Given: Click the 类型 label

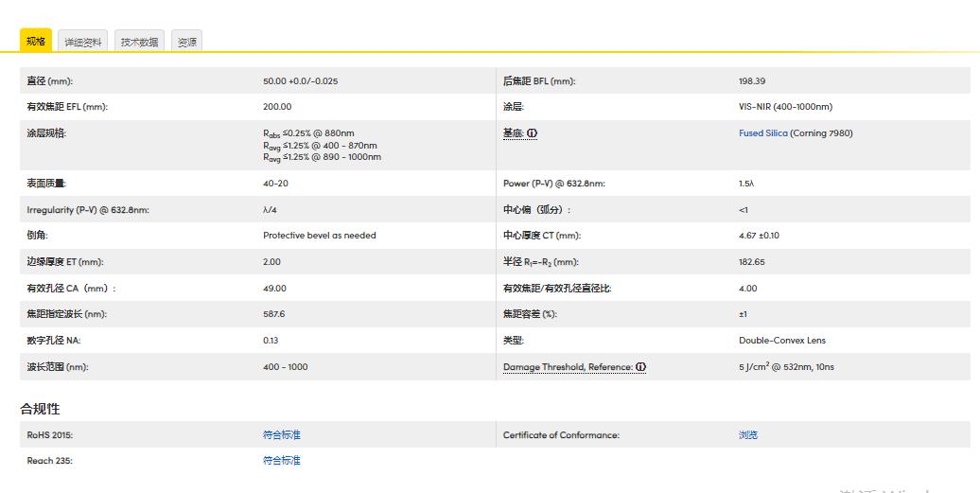Looking at the screenshot, I should click(513, 341).
